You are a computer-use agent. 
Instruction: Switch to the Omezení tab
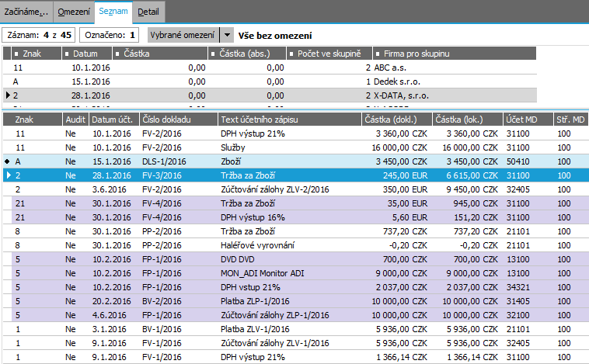tap(75, 12)
